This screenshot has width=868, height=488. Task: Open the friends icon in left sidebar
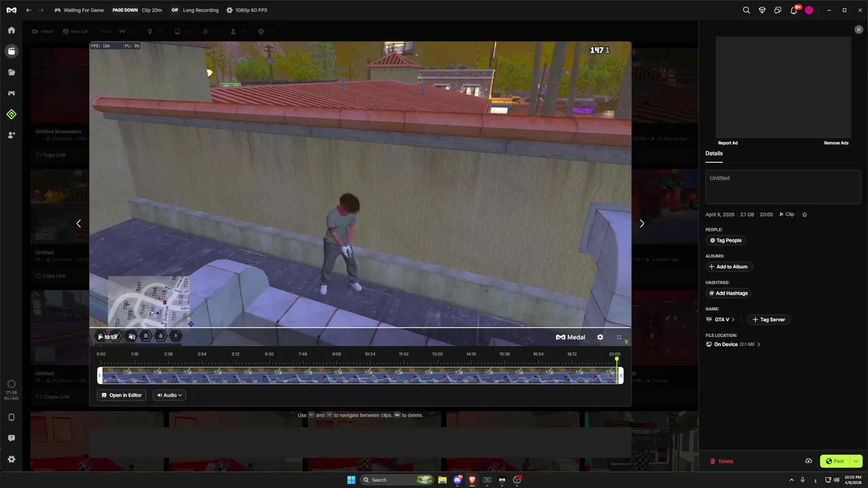(12, 136)
